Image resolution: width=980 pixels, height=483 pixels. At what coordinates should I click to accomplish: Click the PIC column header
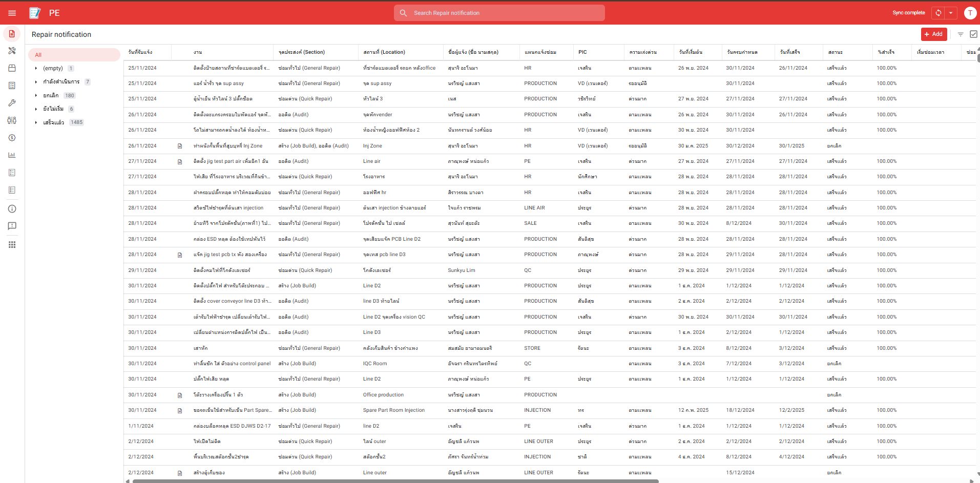click(598, 52)
